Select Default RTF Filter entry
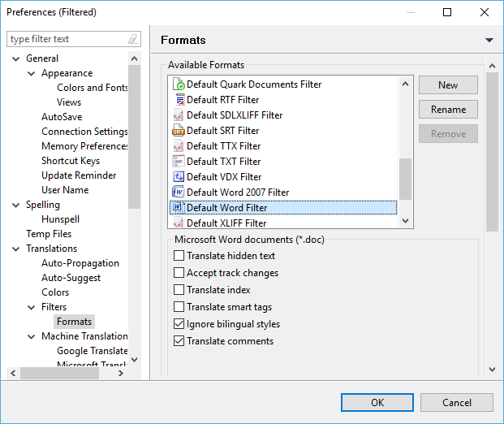The height and width of the screenshot is (424, 504). coord(222,100)
